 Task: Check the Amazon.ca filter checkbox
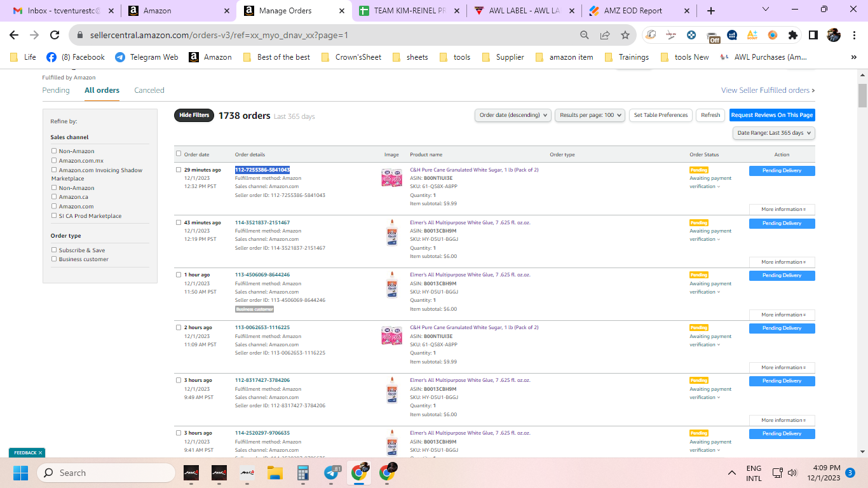[54, 197]
